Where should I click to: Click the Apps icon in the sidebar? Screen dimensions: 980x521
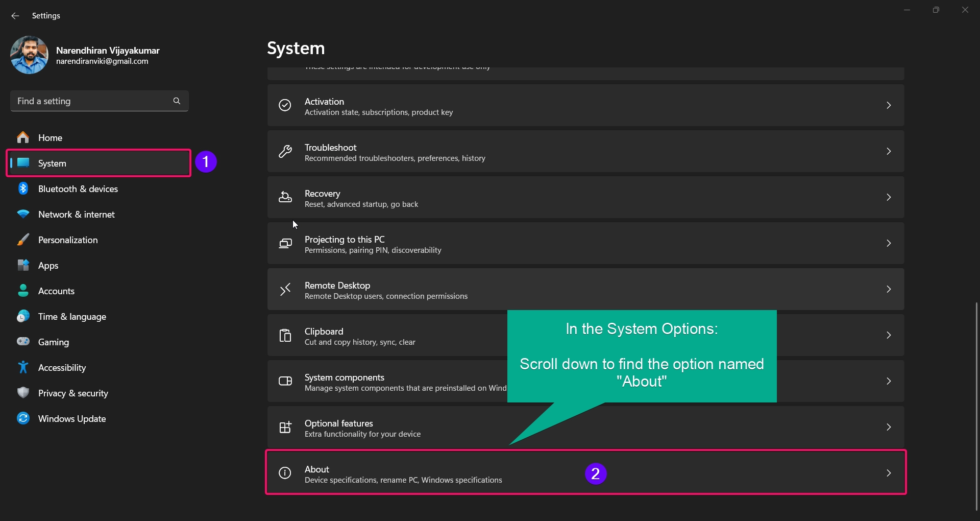click(x=23, y=265)
